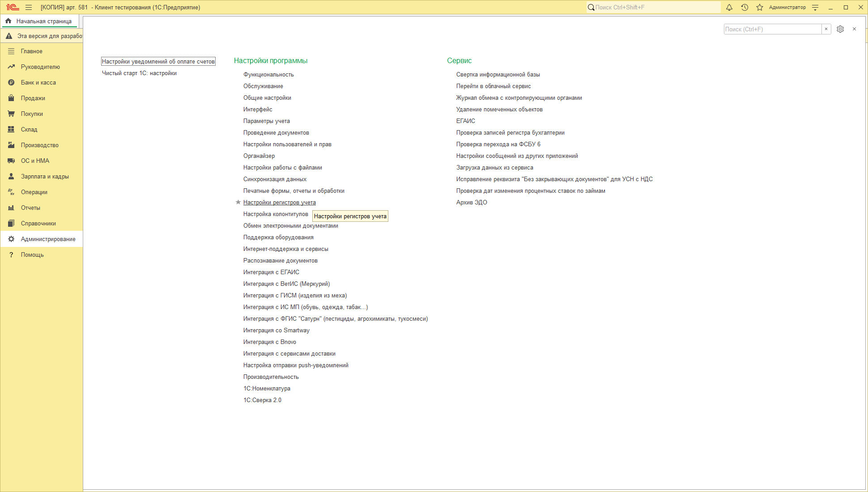Open Интеграция с ЕГАИС link
The image size is (868, 492).
pyautogui.click(x=271, y=272)
